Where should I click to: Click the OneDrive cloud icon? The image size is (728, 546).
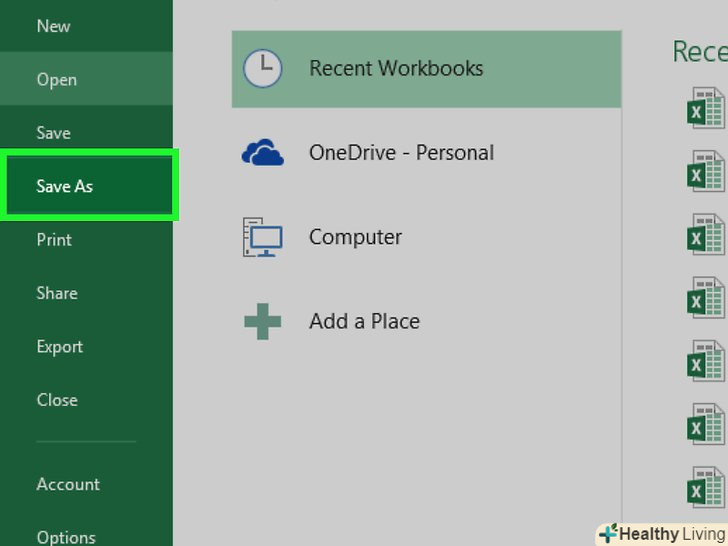click(262, 152)
